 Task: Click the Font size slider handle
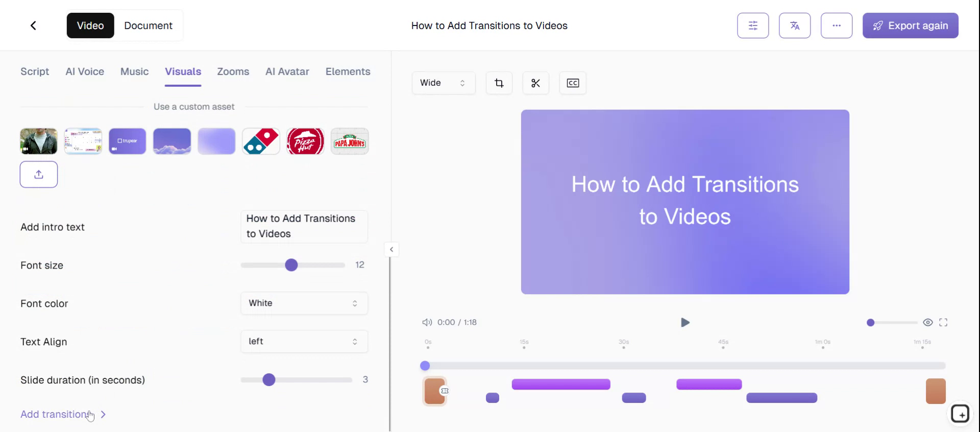291,265
